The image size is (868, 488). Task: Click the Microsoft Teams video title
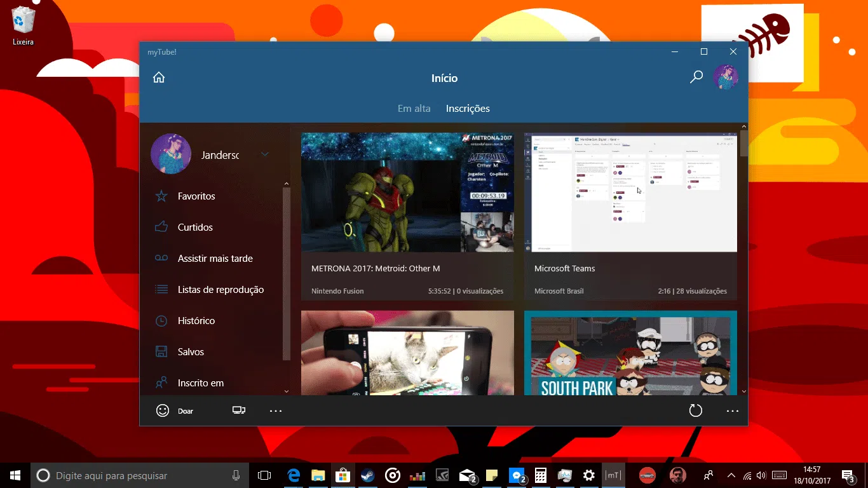[565, 269]
